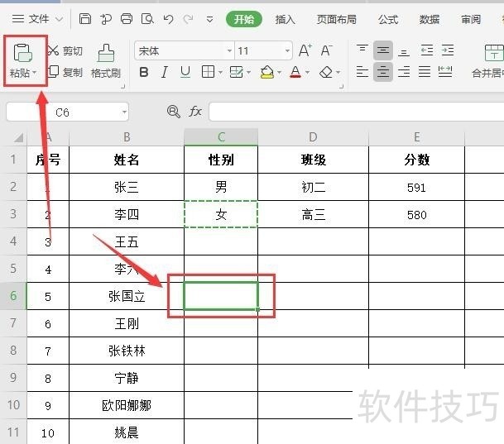Toggle bottom vertical alignment
The image size is (504, 444).
coord(404,50)
